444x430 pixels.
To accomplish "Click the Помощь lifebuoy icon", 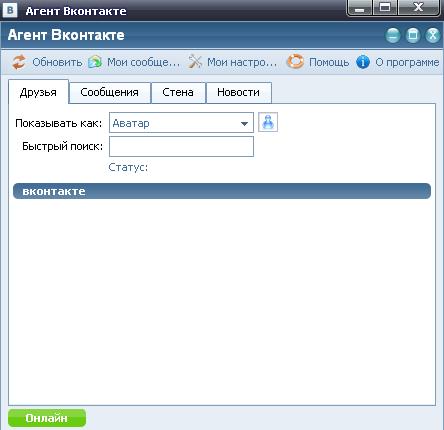I will point(295,62).
